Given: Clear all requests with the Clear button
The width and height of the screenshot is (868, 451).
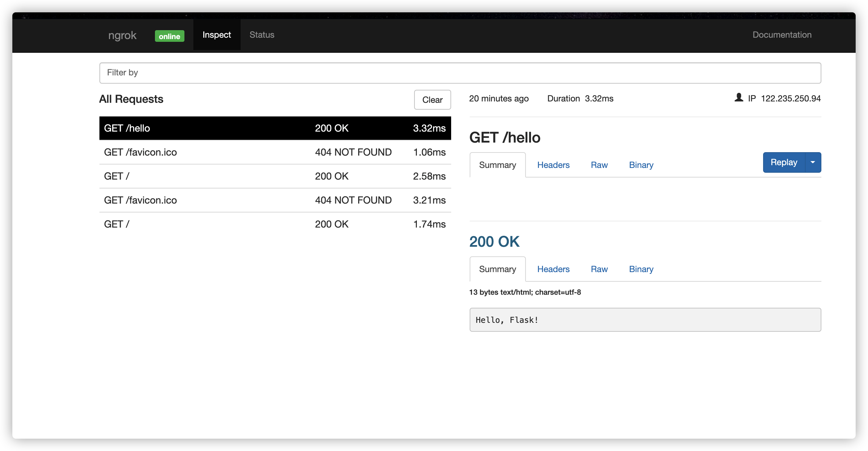Looking at the screenshot, I should (x=432, y=100).
